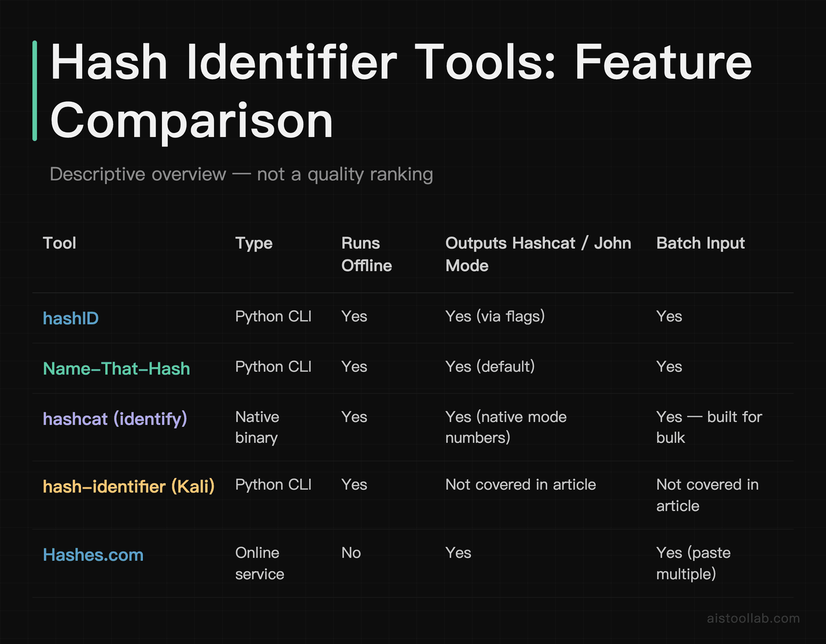The height and width of the screenshot is (644, 826).
Task: Click Runs Offline 'Yes' in hashID row
Action: (354, 316)
